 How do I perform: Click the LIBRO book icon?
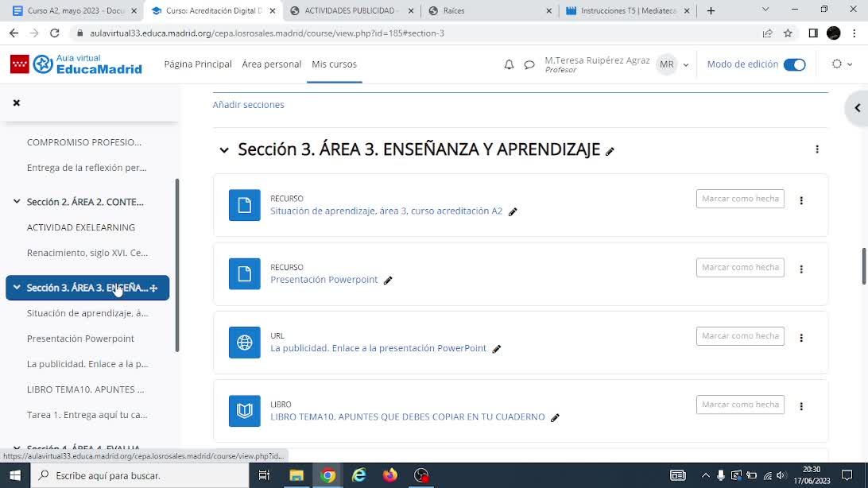[x=245, y=411]
